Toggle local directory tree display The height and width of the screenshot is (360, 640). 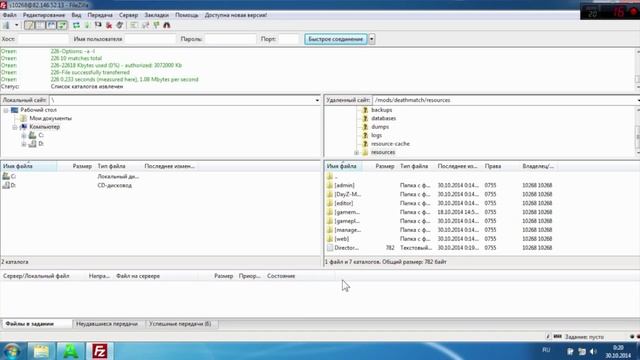(40, 25)
